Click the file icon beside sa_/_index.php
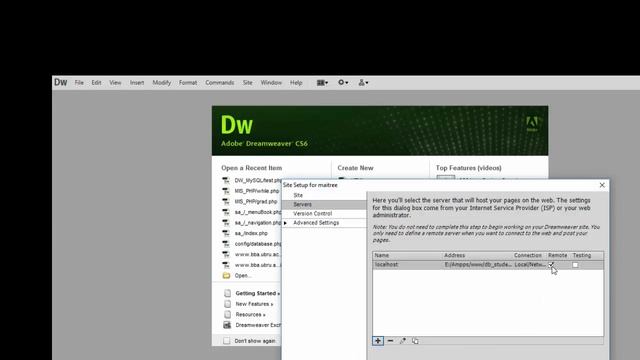The height and width of the screenshot is (360, 640). [x=226, y=233]
